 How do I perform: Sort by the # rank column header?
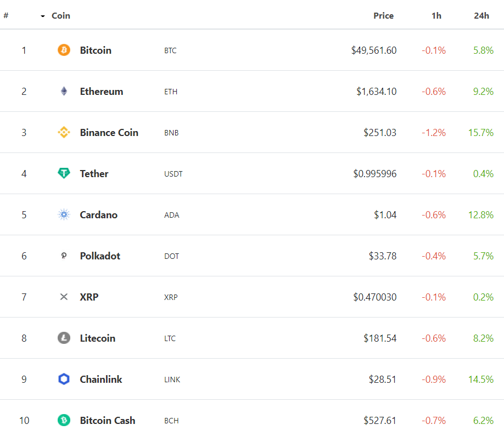coord(5,16)
